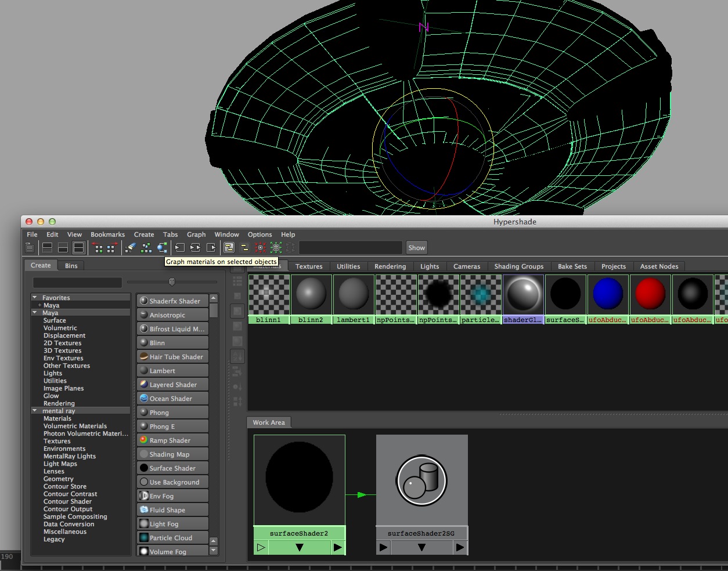Click the Clear Graph eraser icon
The width and height of the screenshot is (728, 571).
coord(131,248)
